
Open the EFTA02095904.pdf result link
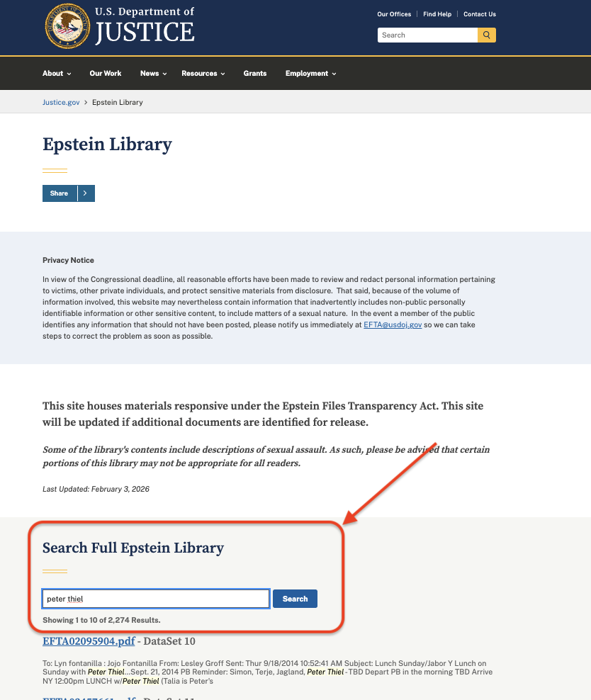click(89, 641)
